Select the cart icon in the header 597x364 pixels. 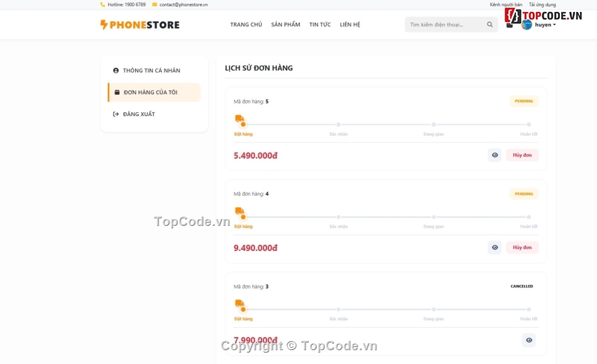(x=510, y=24)
